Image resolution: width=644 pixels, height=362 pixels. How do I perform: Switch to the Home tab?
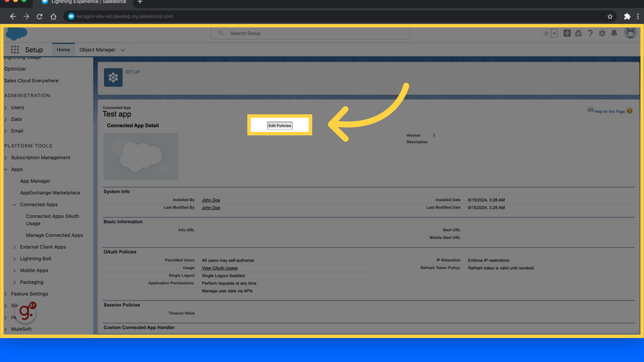tap(63, 50)
